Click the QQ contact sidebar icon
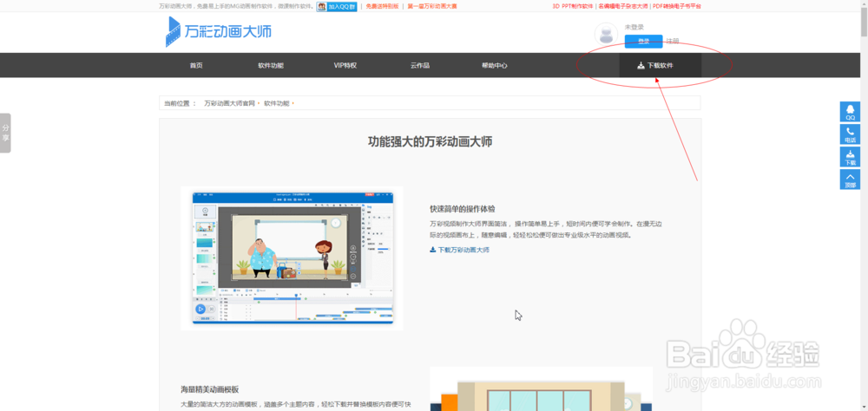This screenshot has height=411, width=868. 850,112
